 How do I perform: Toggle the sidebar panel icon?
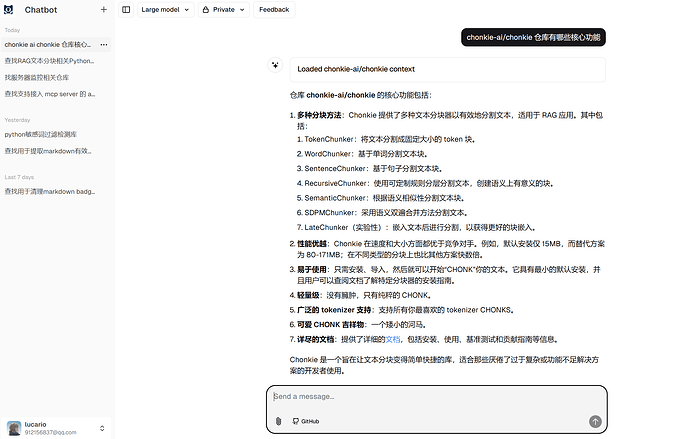126,9
